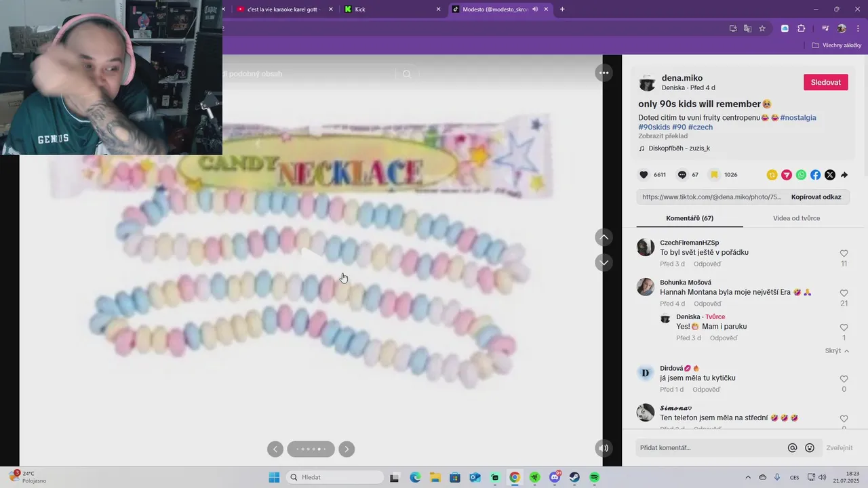Open Windows Start menu
The height and width of the screenshot is (488, 868).
tap(274, 477)
